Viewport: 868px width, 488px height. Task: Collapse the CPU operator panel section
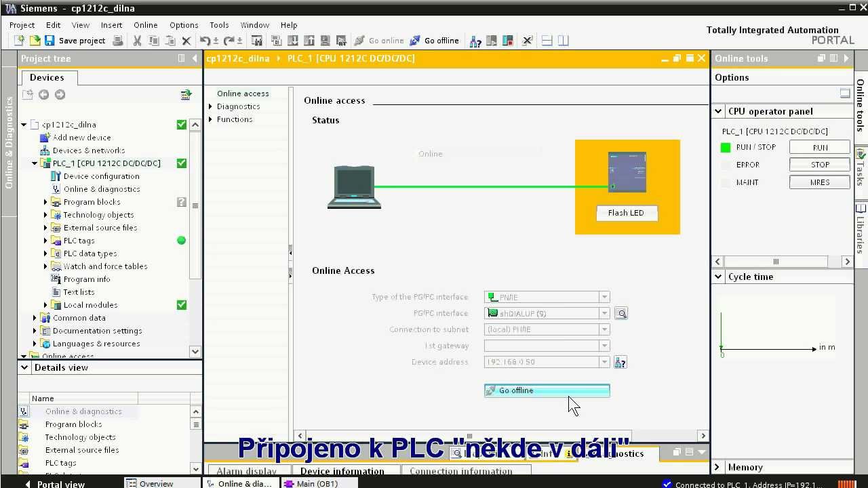click(718, 111)
